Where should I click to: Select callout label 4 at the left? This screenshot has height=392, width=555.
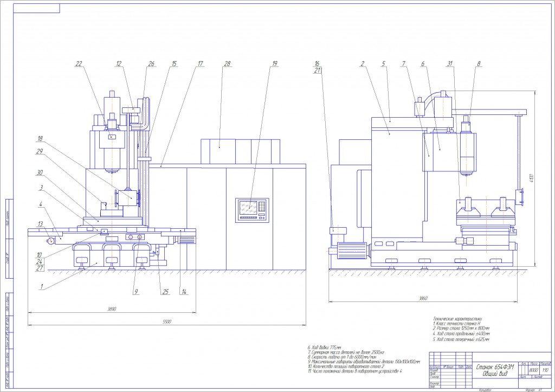[41, 204]
